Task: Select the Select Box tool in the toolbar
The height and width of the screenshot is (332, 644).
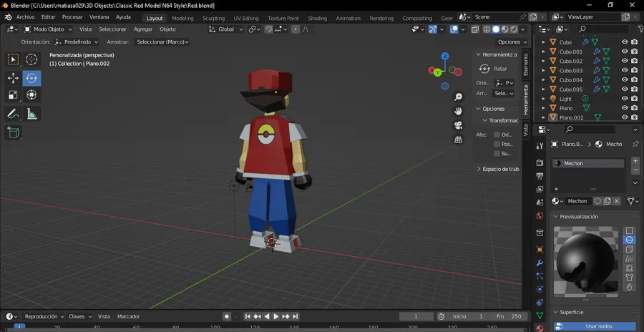Action: pos(13,59)
